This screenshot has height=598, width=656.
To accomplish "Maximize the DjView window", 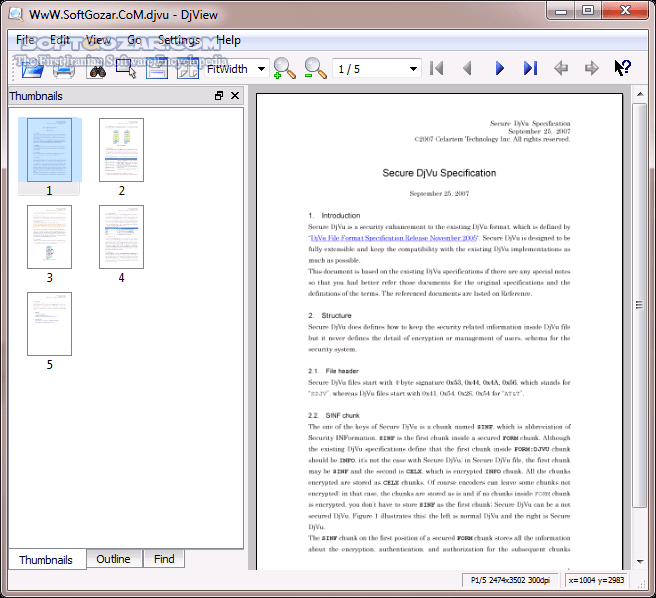I will coord(588,10).
